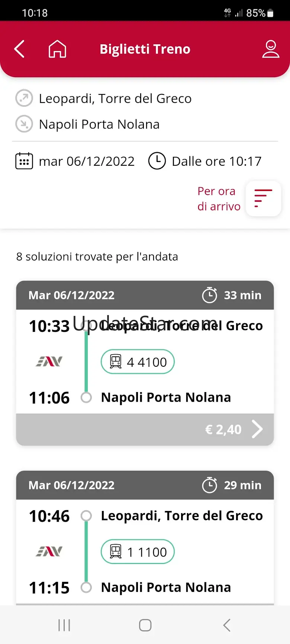Tap the back arrow in header
Screen dimensions: 290x644
(x=19, y=49)
